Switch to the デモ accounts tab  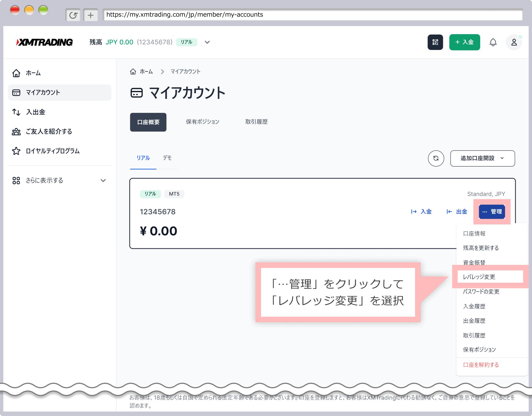(x=167, y=158)
